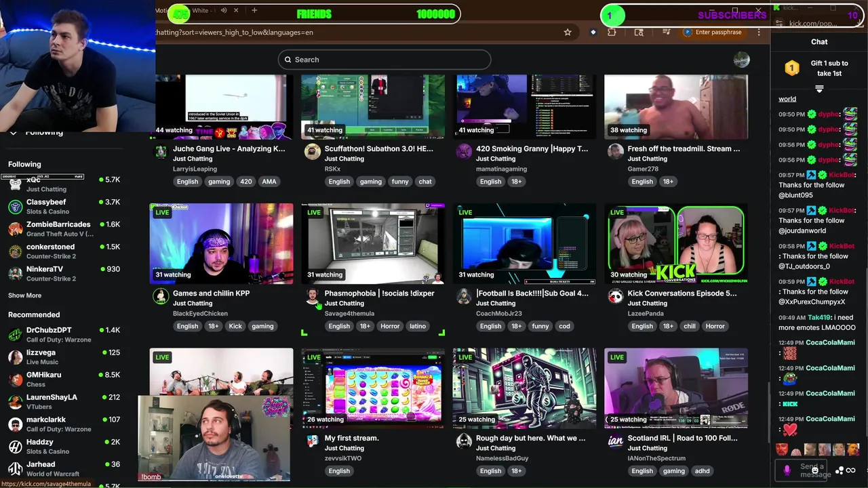Open the browser extensions puzzle icon
Image resolution: width=868 pixels, height=488 pixels.
click(612, 32)
